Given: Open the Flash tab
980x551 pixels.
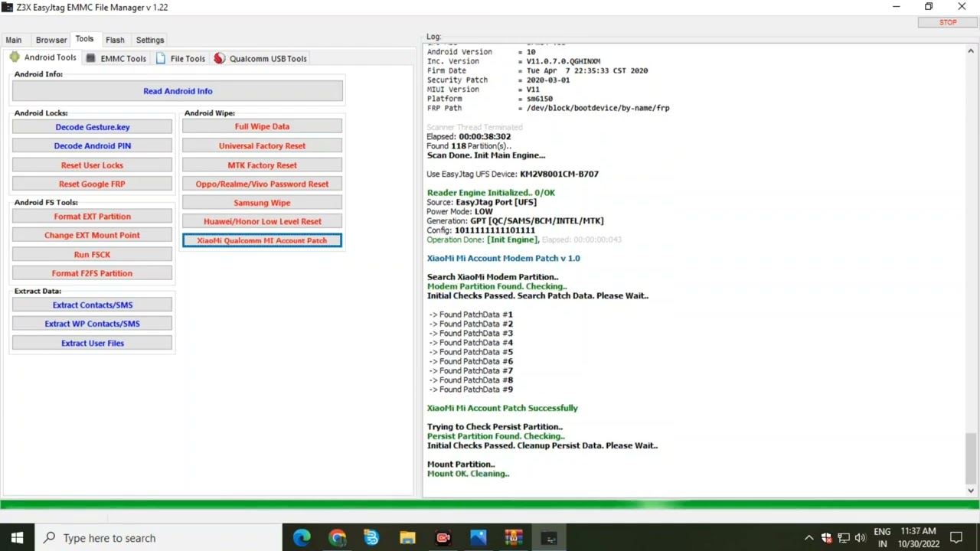Looking at the screenshot, I should 115,40.
